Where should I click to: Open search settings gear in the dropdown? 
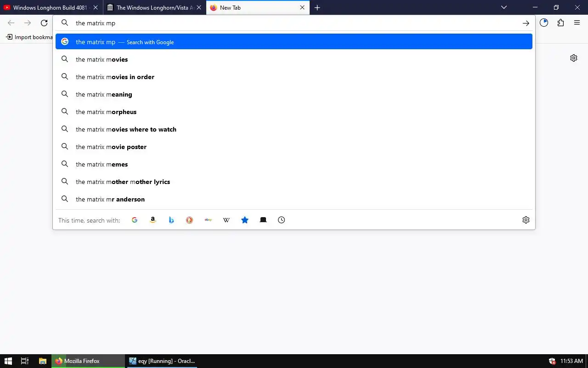click(x=526, y=220)
